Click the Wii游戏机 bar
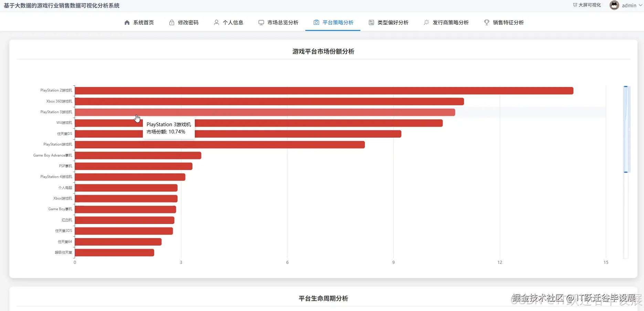 pos(258,123)
